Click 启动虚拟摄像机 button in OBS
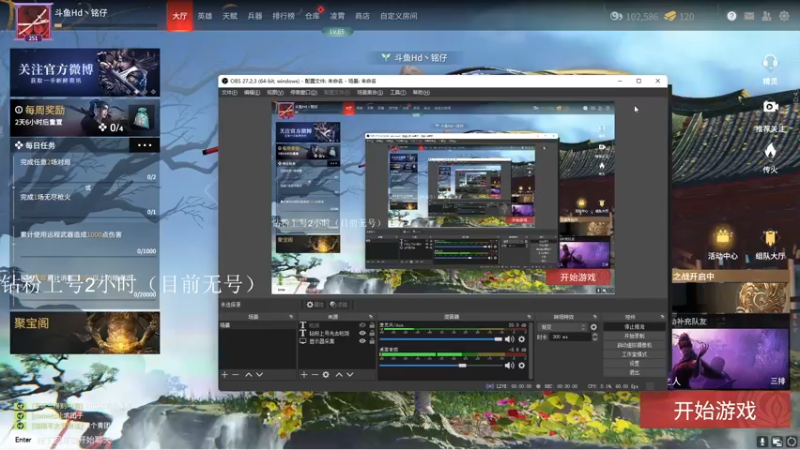 pyautogui.click(x=634, y=345)
